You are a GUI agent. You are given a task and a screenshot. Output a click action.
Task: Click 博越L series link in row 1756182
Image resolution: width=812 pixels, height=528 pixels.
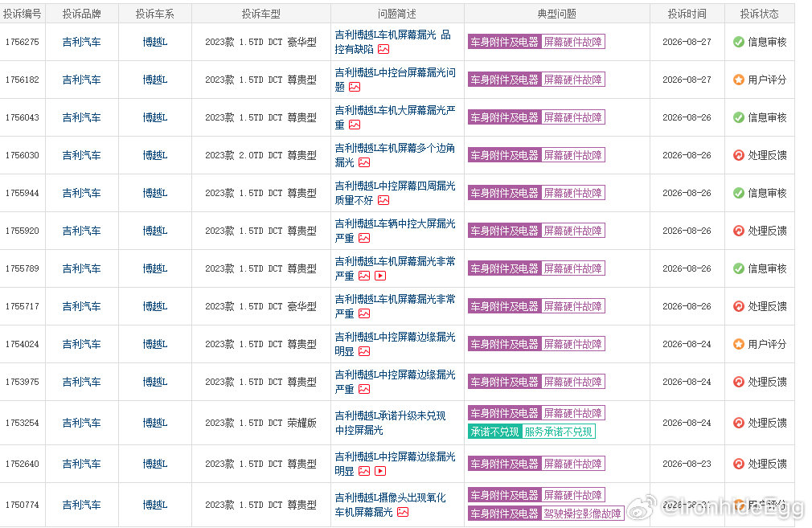[x=155, y=80]
